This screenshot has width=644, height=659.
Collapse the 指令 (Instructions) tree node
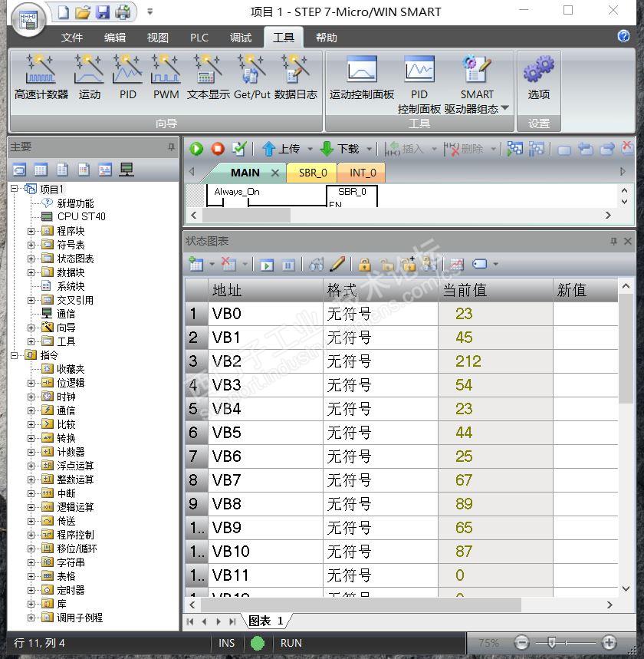[x=15, y=355]
